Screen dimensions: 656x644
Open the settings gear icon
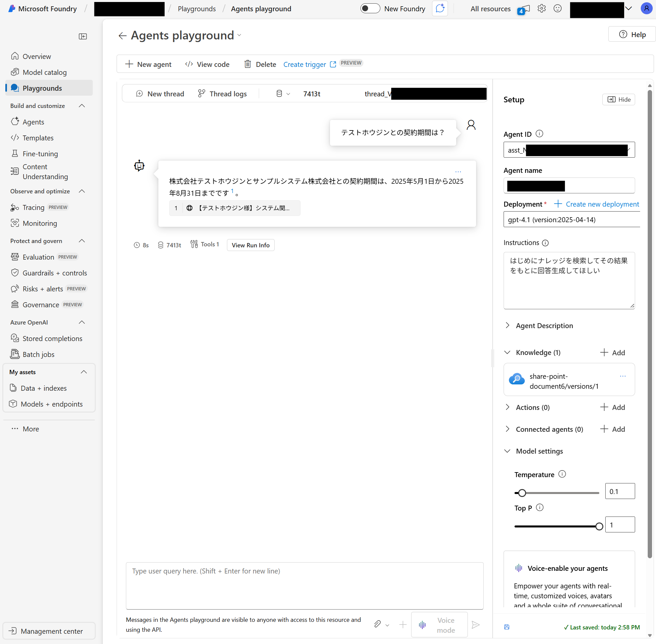(541, 9)
